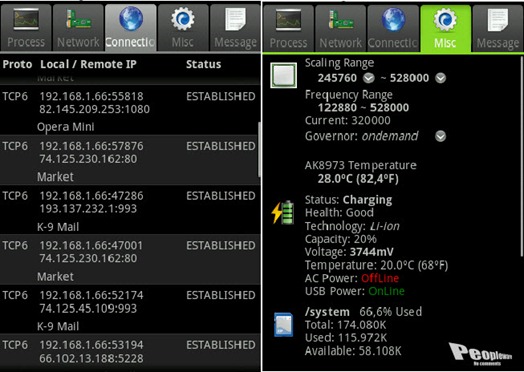Click Capacity: 20% line
The height and width of the screenshot is (372, 524).
341,239
